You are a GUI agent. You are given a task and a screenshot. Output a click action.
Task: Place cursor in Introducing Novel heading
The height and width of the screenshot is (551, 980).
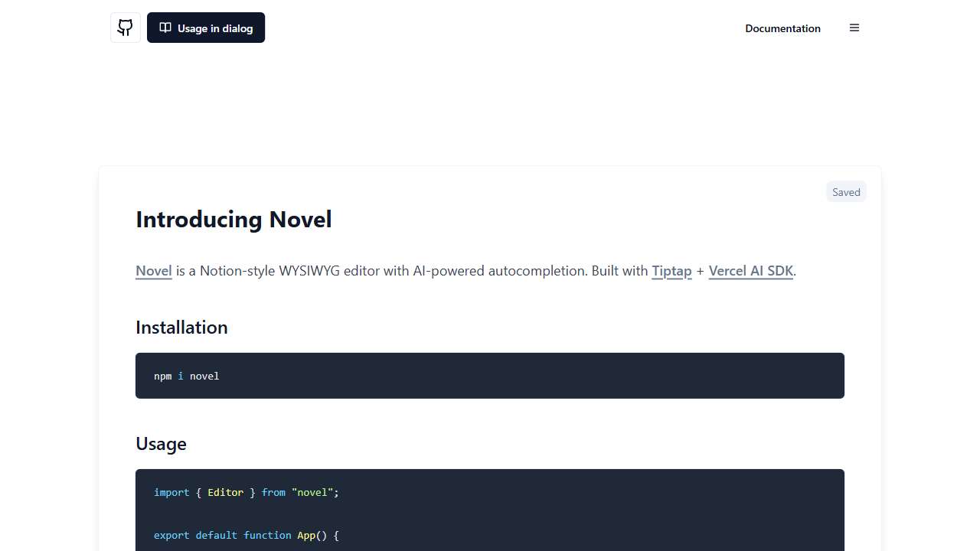(x=234, y=220)
